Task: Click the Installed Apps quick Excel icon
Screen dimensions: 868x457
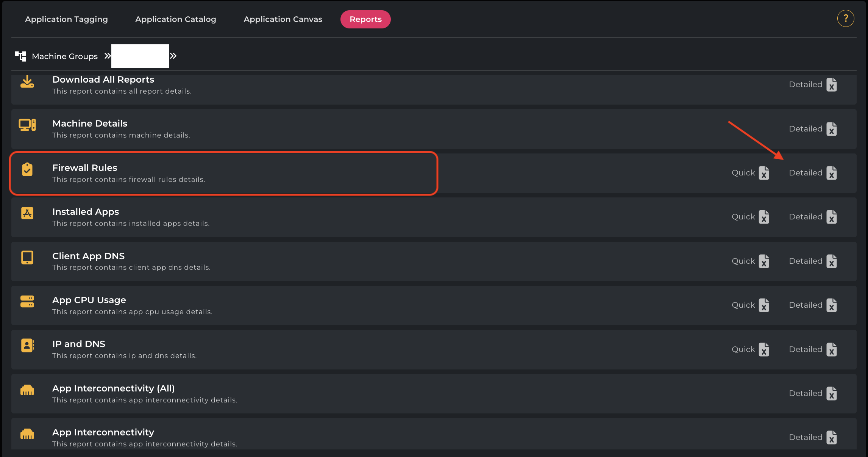Action: (x=764, y=217)
